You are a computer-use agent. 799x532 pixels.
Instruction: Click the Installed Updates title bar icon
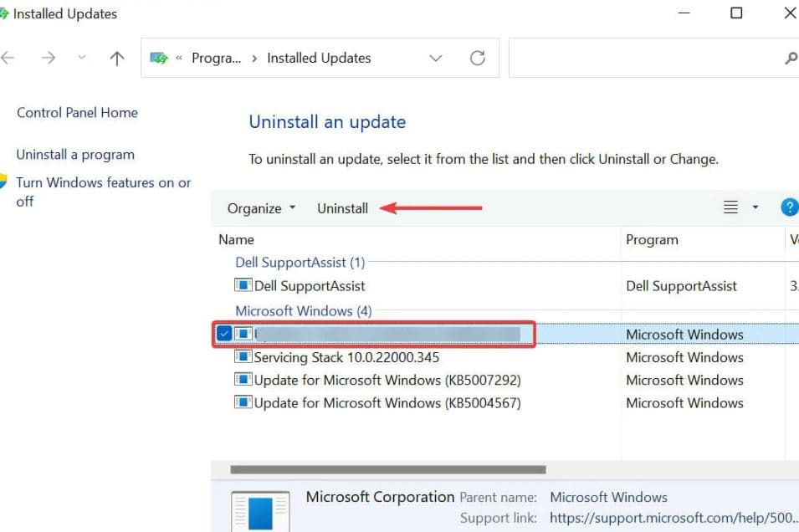4,13
